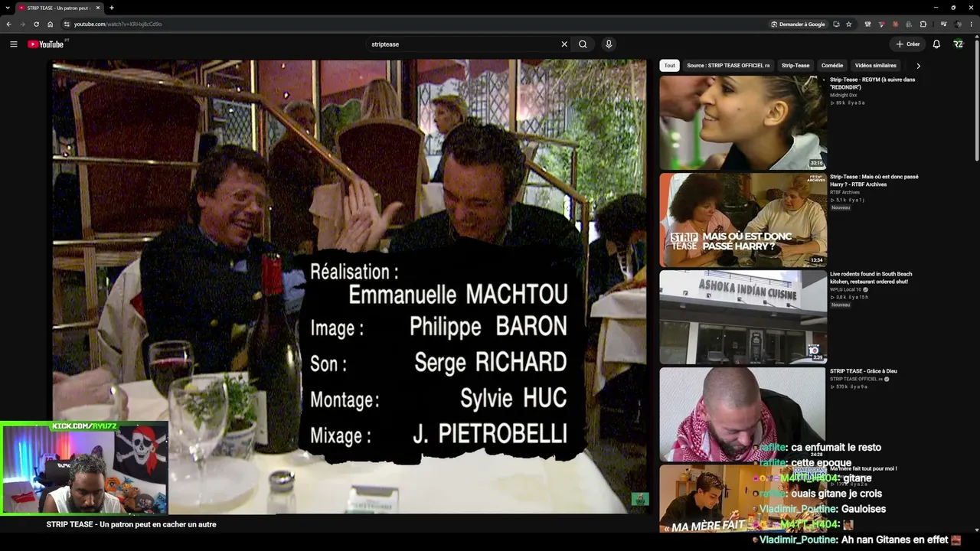Go to the YouTube home logo
Screen dimensions: 980x551
(46, 44)
